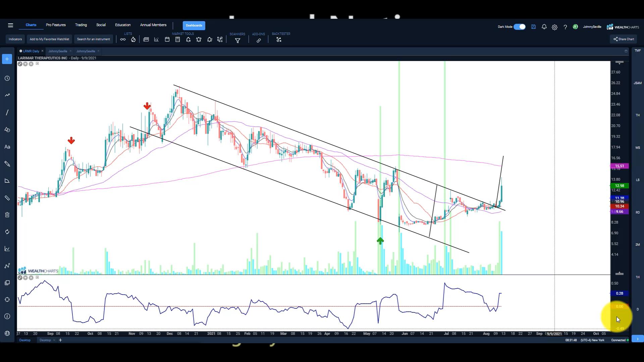Open the calendar icon in Market Tools
Viewport: 644px width, 362px height.
167,40
